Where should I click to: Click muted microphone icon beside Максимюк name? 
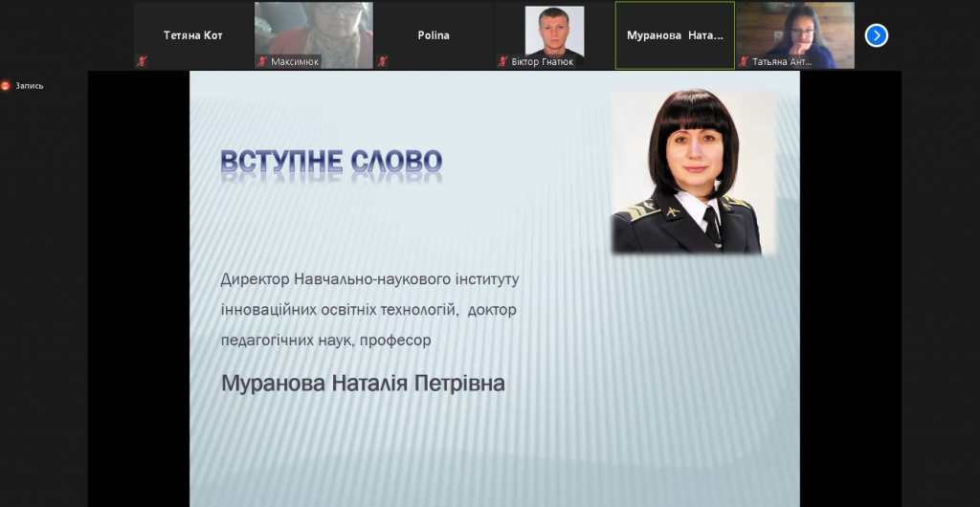coord(262,61)
